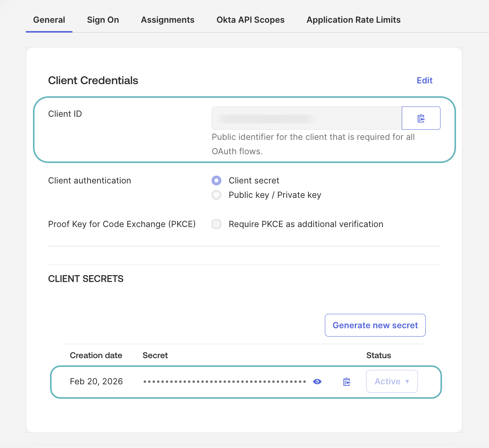
Task: Open the Assignments tab
Action: coord(168,20)
